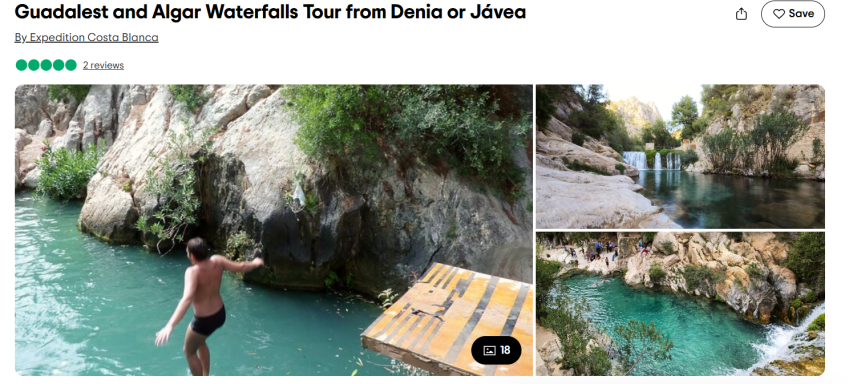This screenshot has height=384, width=857.
Task: Click the Save label text
Action: (801, 14)
